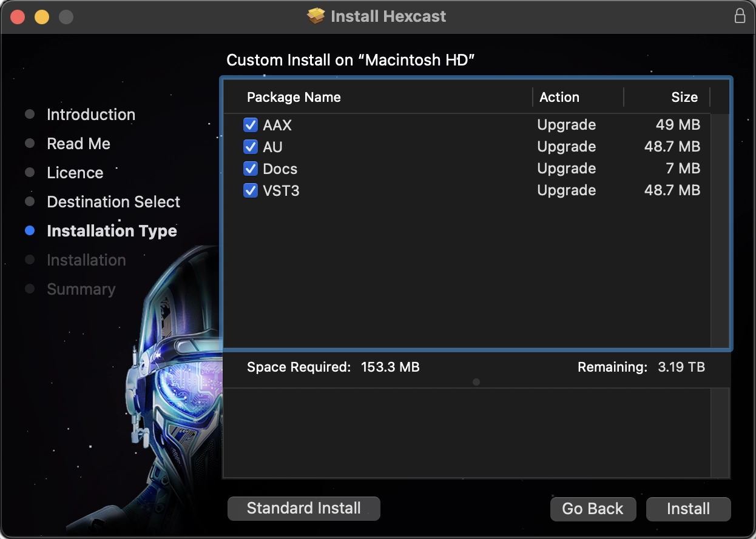Click the lock icon in title bar

tap(740, 16)
